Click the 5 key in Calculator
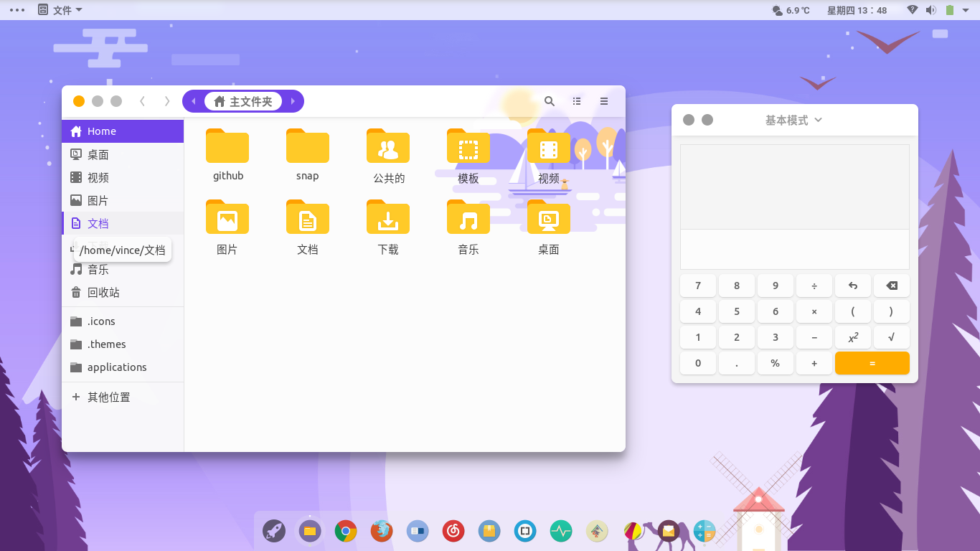This screenshot has width=980, height=551. point(737,311)
